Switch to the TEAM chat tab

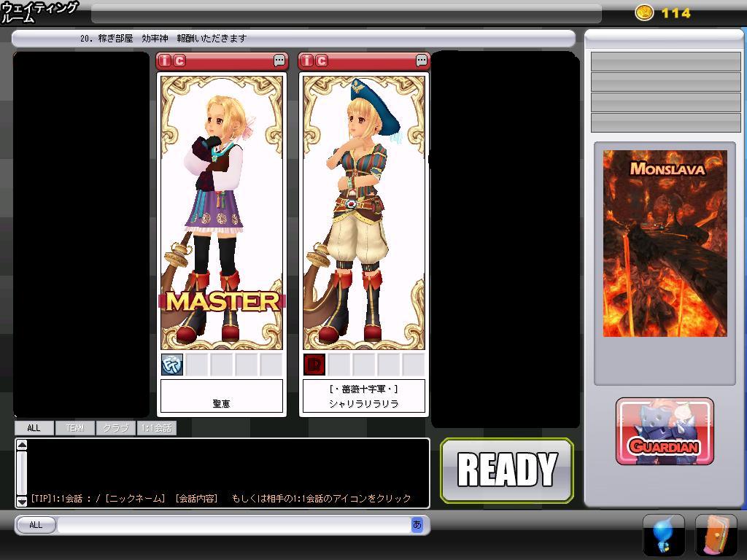(75, 428)
